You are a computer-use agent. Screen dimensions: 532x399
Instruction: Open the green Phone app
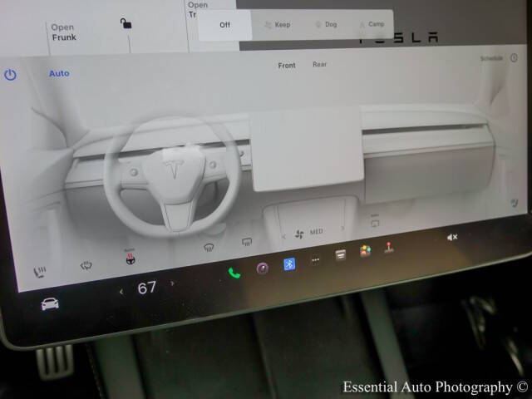click(x=234, y=273)
